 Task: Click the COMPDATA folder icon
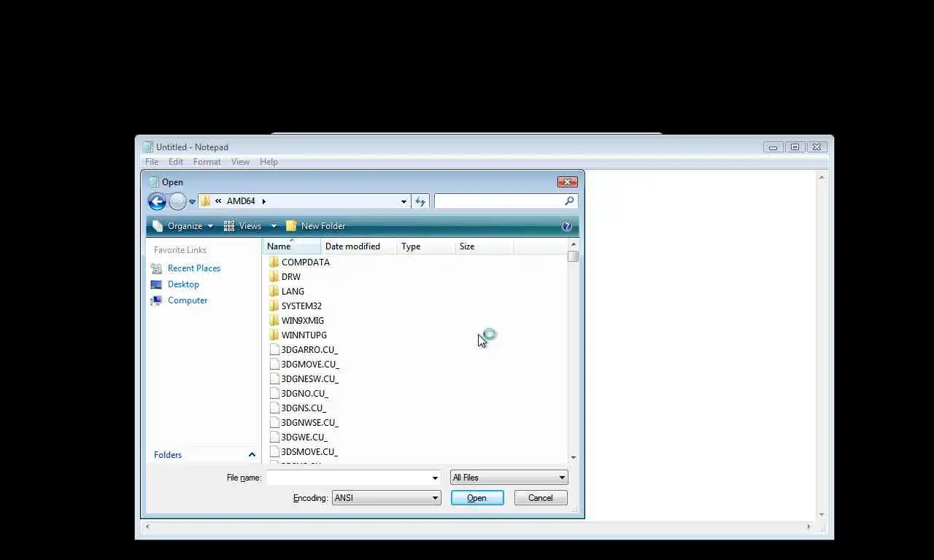point(274,262)
